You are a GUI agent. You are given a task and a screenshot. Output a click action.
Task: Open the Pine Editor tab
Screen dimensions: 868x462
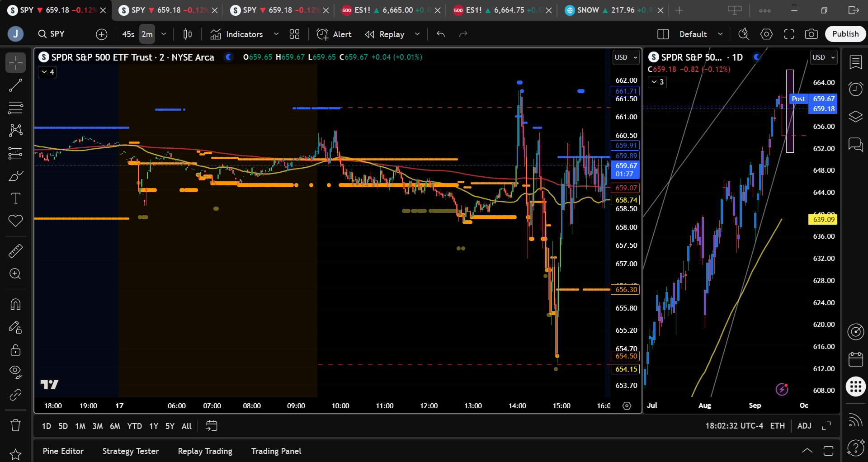(x=63, y=451)
